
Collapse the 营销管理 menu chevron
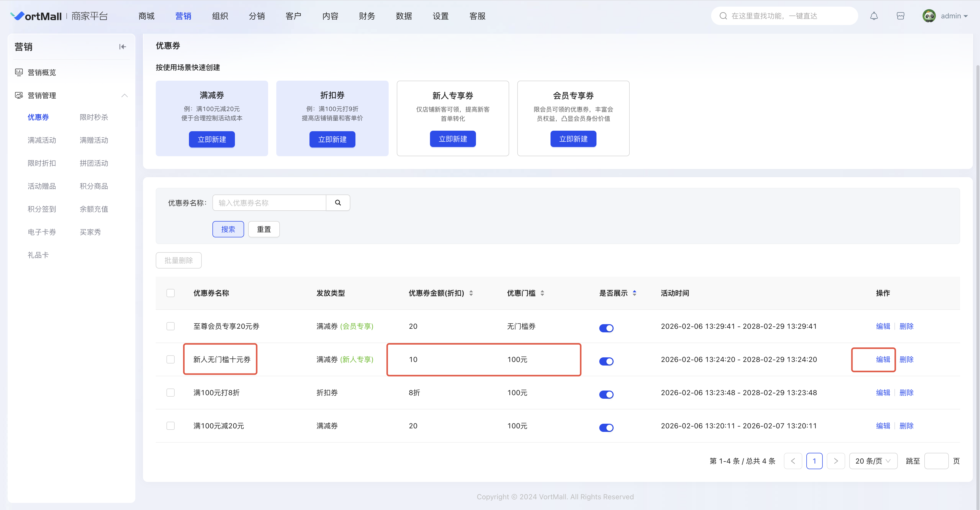tap(124, 95)
